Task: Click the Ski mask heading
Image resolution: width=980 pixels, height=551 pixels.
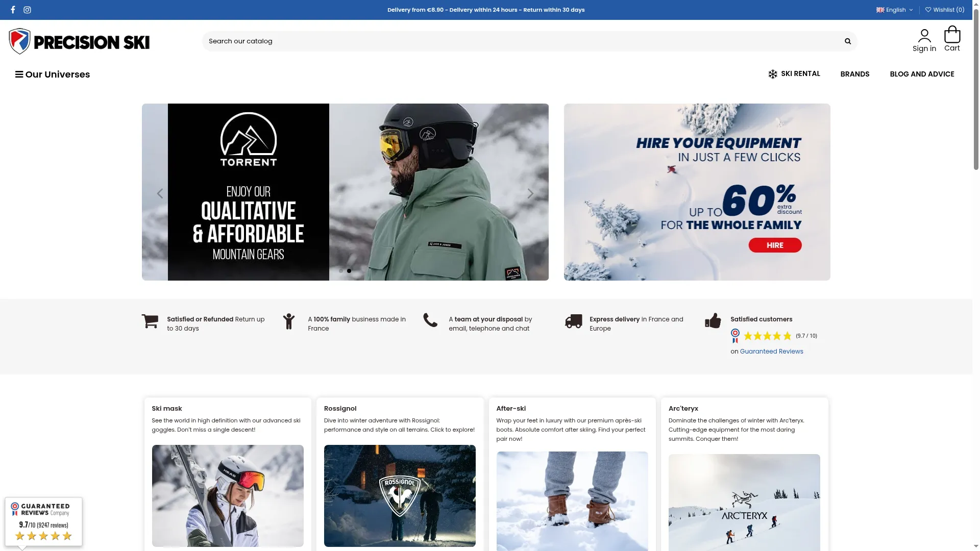Action: (x=167, y=409)
